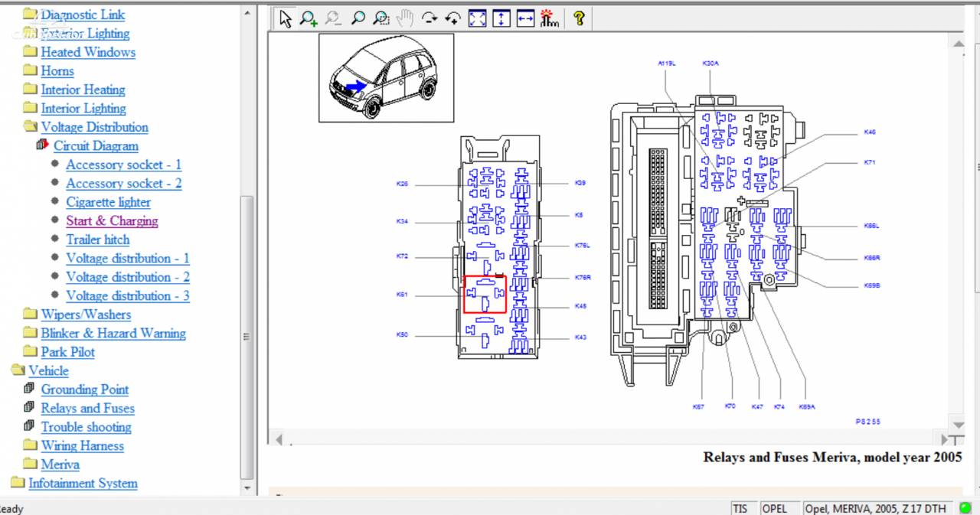Click the Interior Lighting folder icon
This screenshot has width=980, height=515.
tap(30, 108)
